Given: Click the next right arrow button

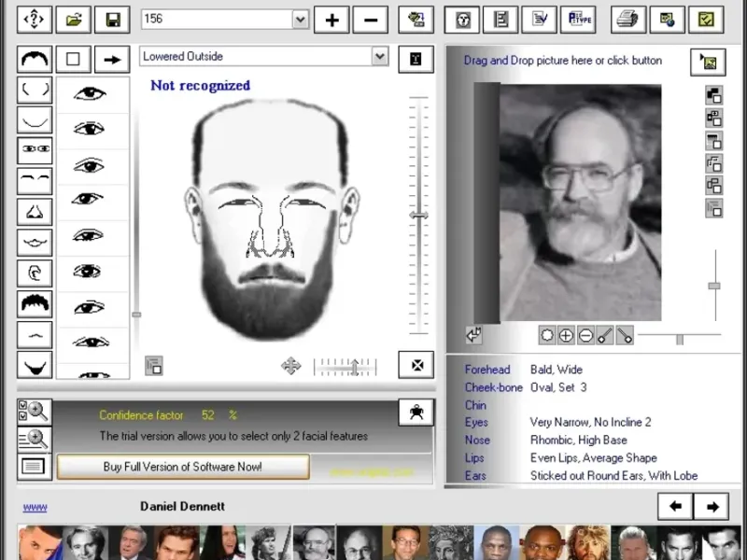Looking at the screenshot, I should [x=712, y=507].
